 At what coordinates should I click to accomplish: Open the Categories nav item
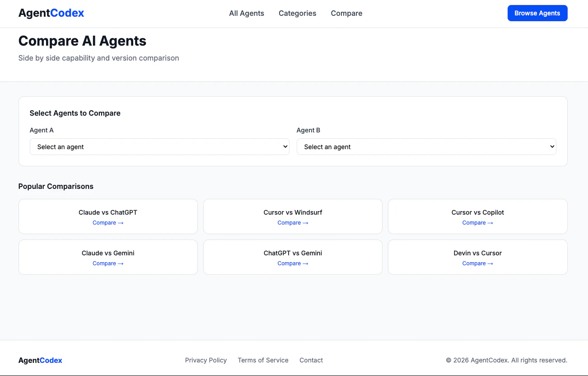coord(298,13)
